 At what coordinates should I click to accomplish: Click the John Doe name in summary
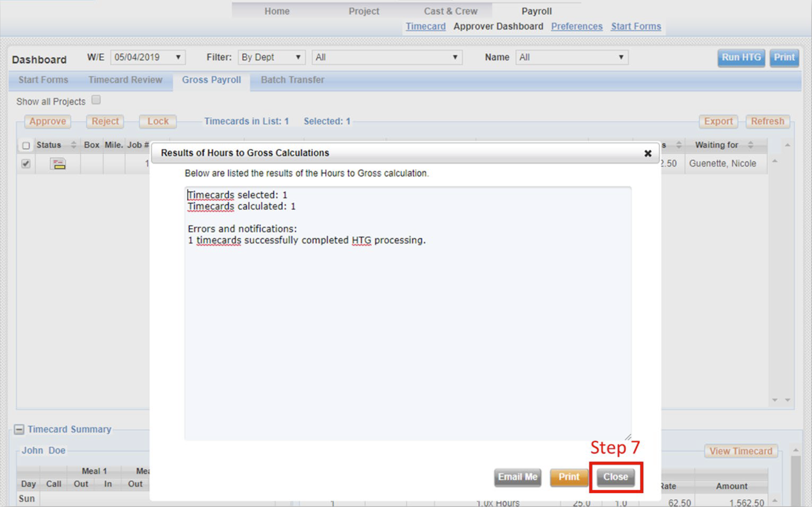tap(44, 451)
